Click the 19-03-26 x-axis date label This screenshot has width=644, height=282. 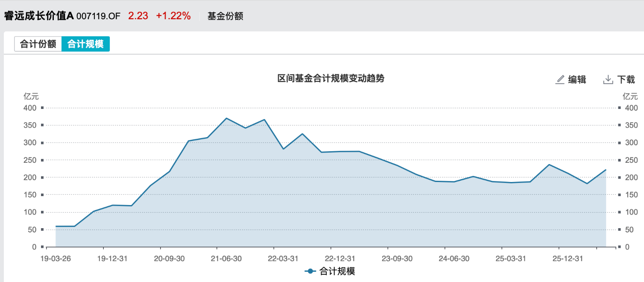pyautogui.click(x=56, y=258)
